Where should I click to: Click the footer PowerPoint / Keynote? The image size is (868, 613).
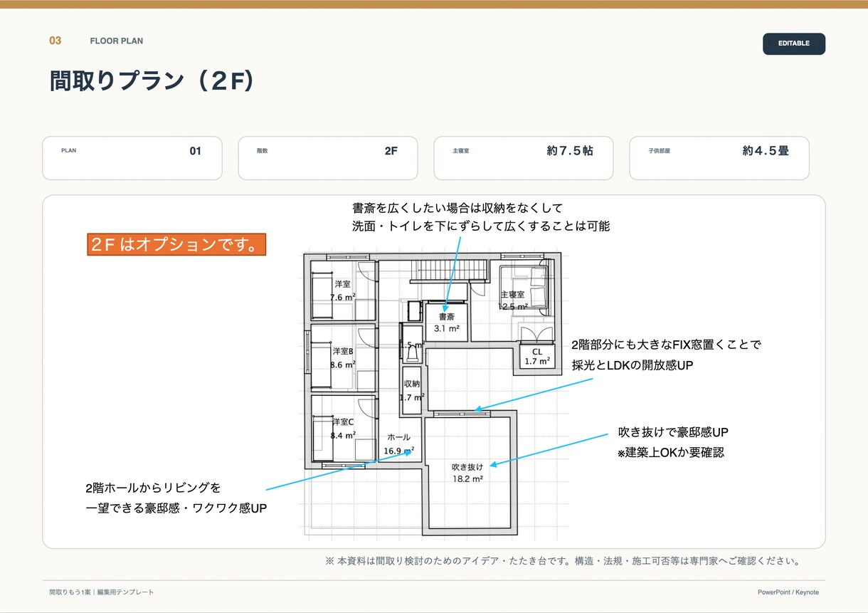pyautogui.click(x=788, y=592)
